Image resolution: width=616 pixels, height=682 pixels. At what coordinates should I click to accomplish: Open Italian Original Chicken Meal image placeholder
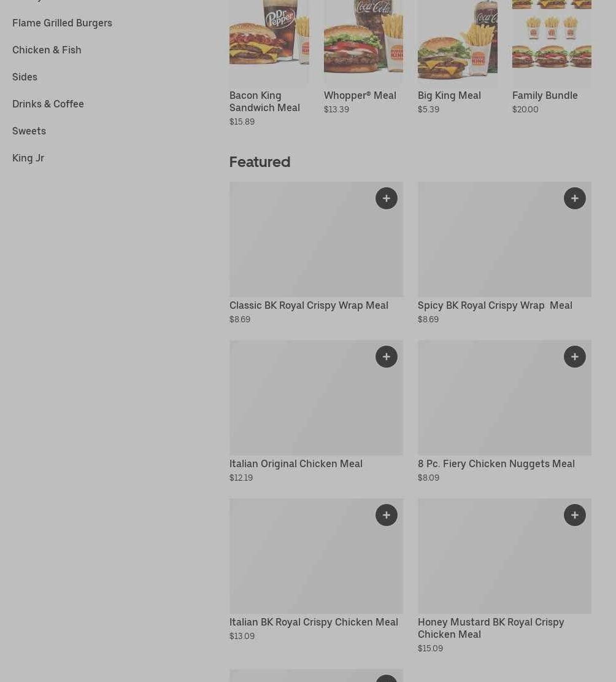pyautogui.click(x=316, y=398)
